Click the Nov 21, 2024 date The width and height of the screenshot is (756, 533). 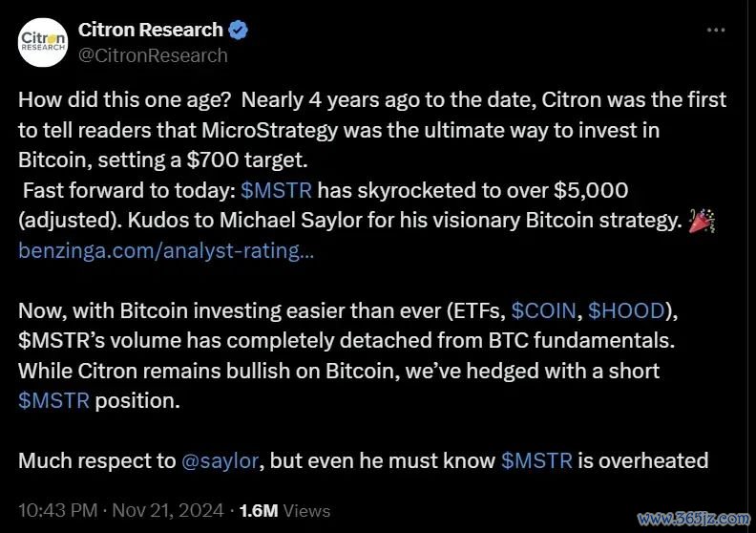168,510
